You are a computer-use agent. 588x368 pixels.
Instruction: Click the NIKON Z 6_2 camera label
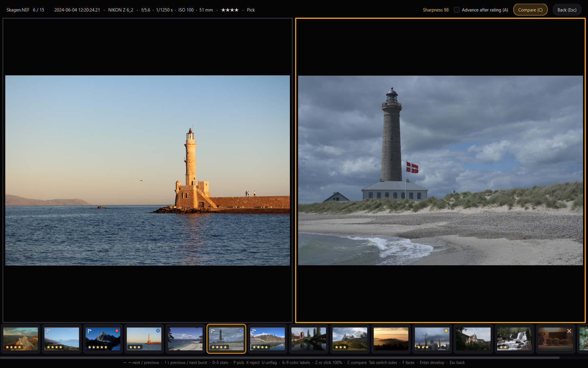(x=121, y=10)
